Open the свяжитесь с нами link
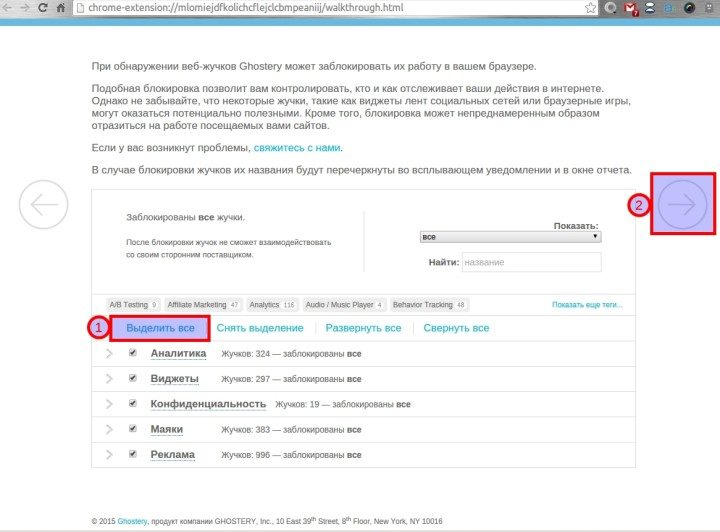This screenshot has height=532, width=720. (297, 147)
